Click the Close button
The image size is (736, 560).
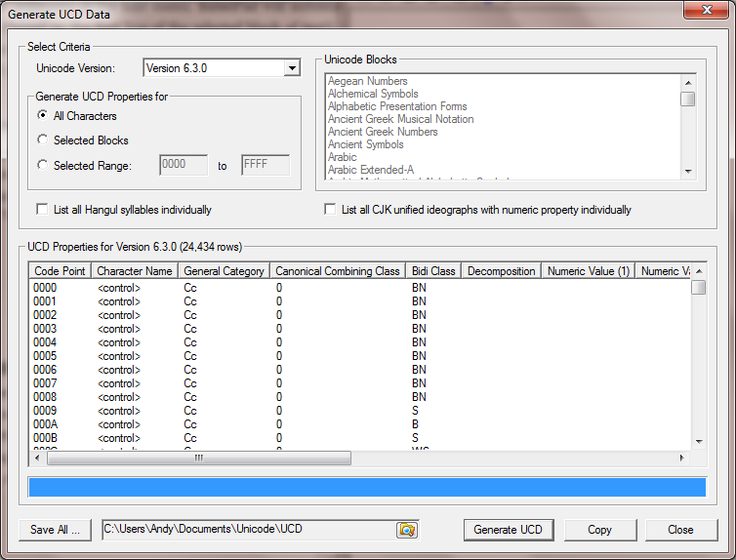(x=680, y=530)
